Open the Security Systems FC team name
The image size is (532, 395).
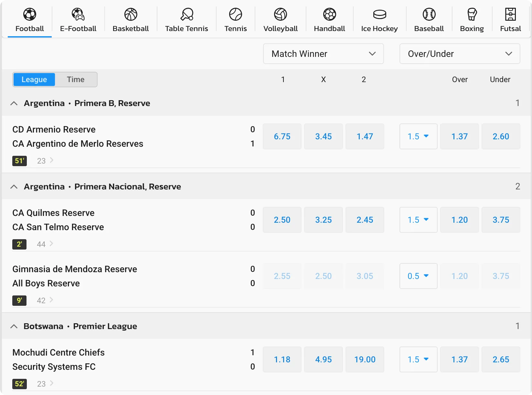tap(54, 367)
